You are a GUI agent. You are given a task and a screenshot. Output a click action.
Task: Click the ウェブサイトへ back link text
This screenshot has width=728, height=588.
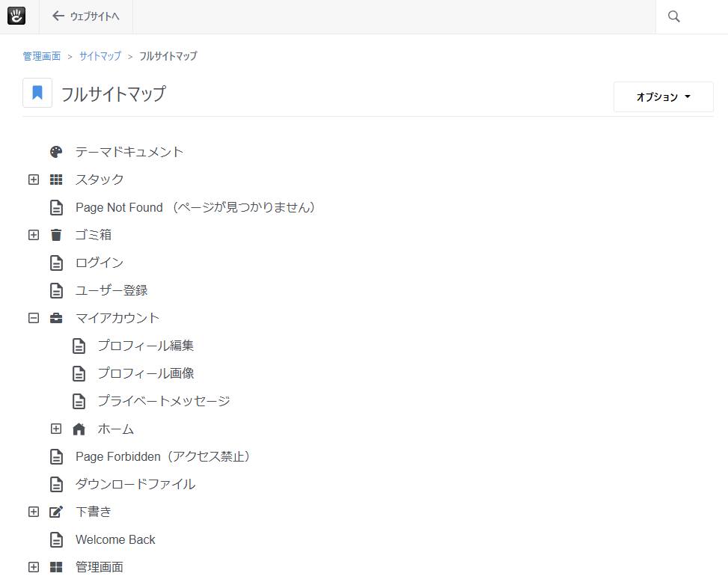95,16
